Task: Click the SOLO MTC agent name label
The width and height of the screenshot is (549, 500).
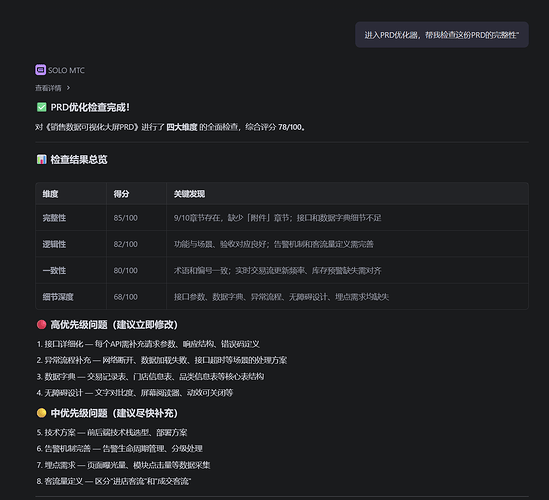Action: click(66, 70)
